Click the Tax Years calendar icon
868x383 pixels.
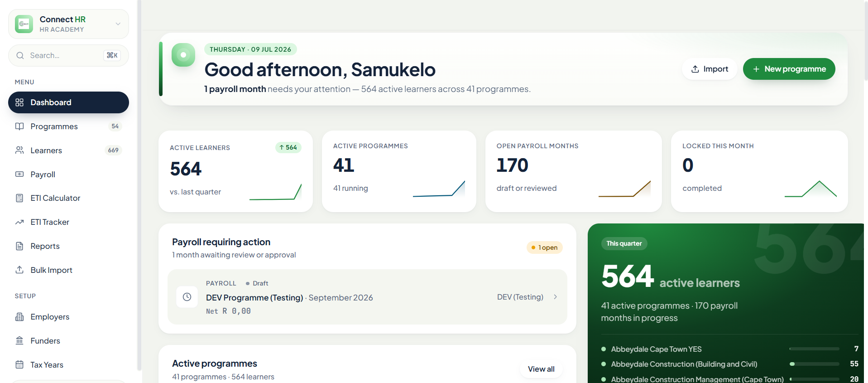click(x=19, y=364)
